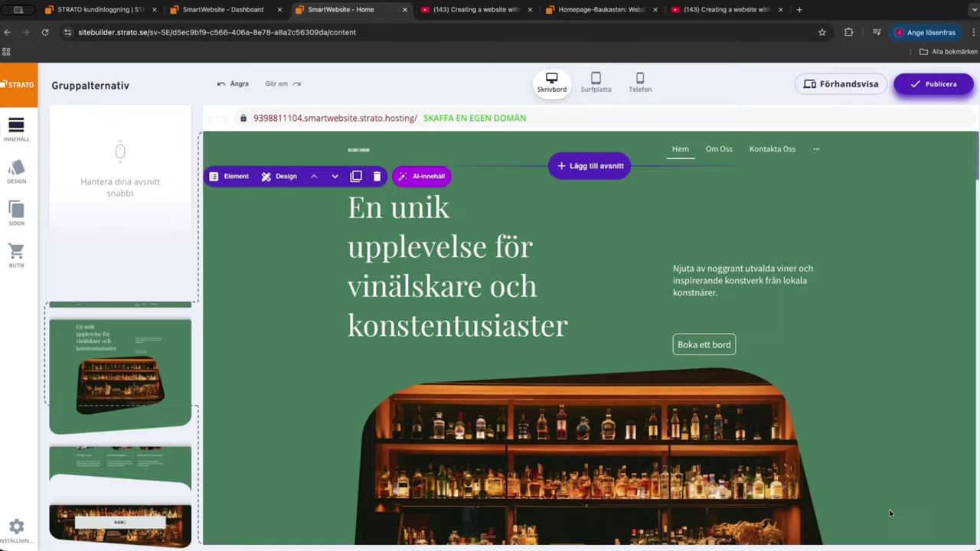Switch to Surfplatta tablet view
This screenshot has width=980, height=551.
(x=596, y=83)
